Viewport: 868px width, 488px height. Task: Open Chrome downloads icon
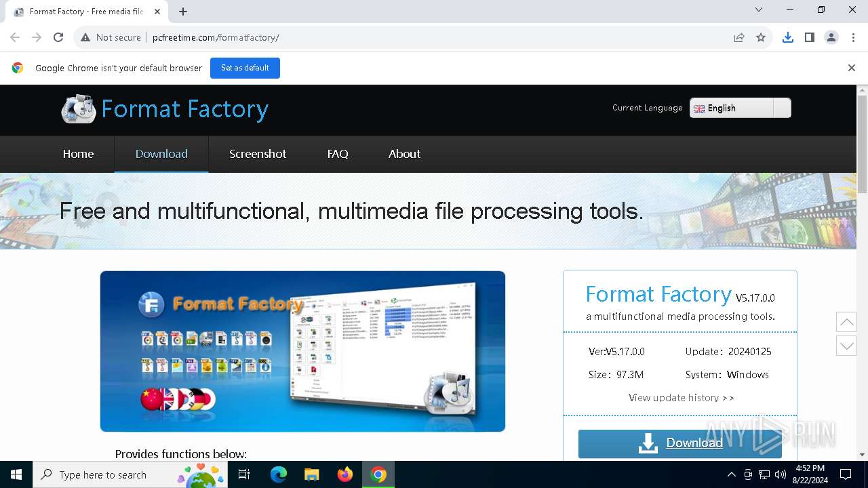click(787, 37)
